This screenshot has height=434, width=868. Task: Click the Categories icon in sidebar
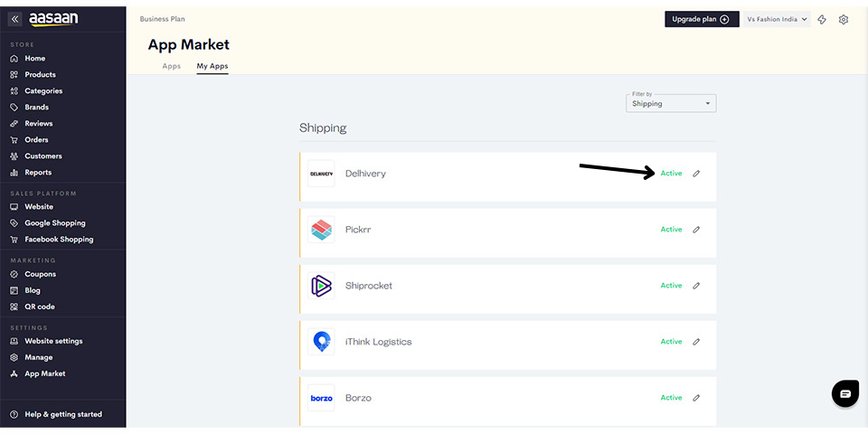[14, 90]
